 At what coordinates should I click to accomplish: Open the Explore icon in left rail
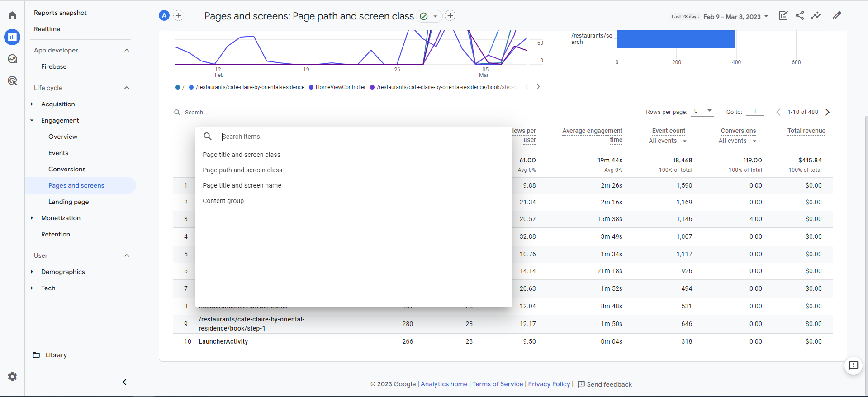12,59
